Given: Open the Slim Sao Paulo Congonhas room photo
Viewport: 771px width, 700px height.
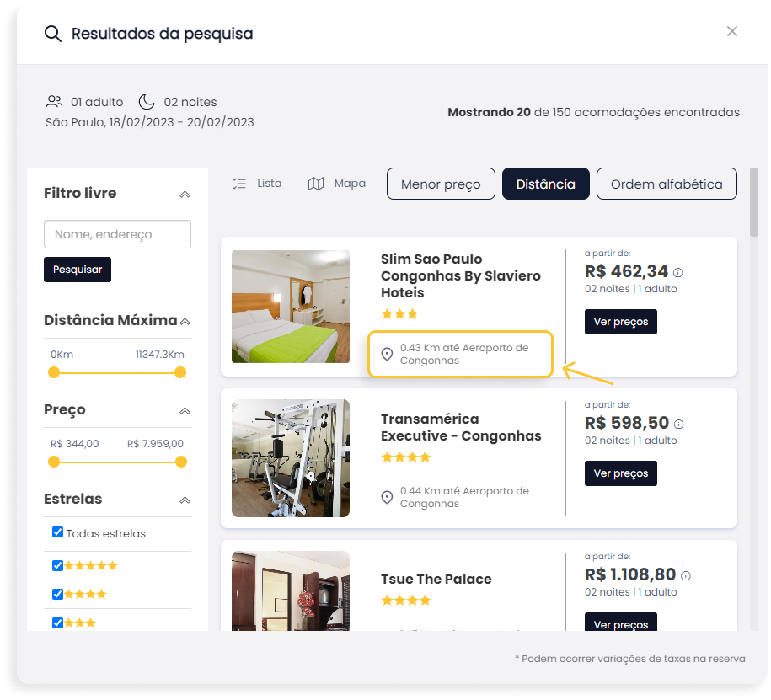Looking at the screenshot, I should click(x=291, y=307).
